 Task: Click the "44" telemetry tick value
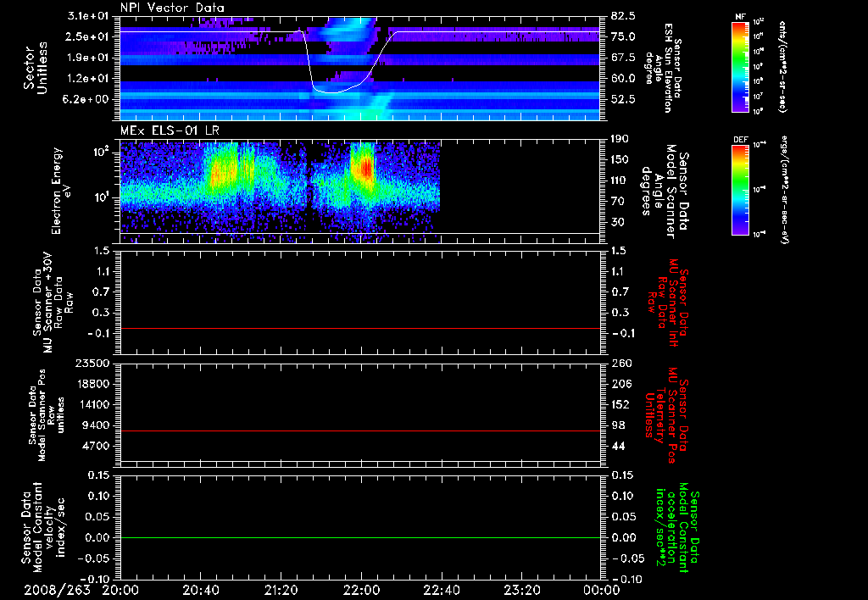click(x=618, y=446)
